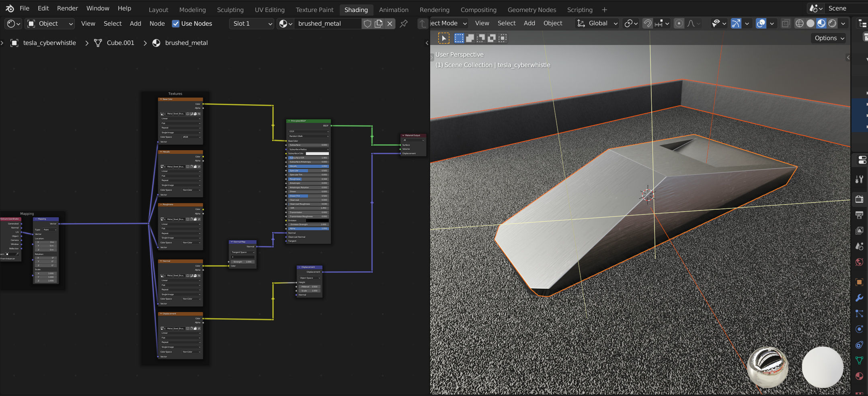
Task: Open the shader type Object dropdown
Action: 50,24
